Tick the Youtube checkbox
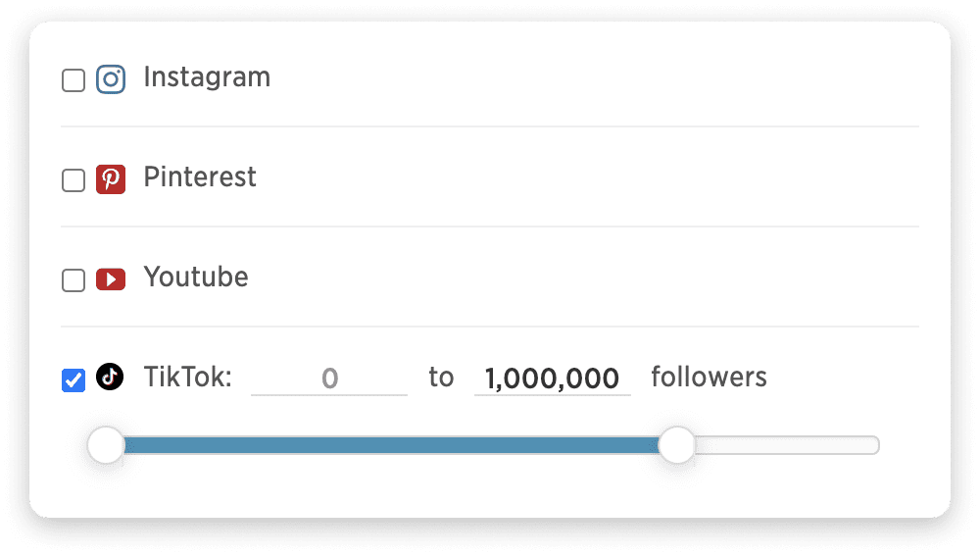Viewport: 980px width, 555px height. click(x=73, y=280)
